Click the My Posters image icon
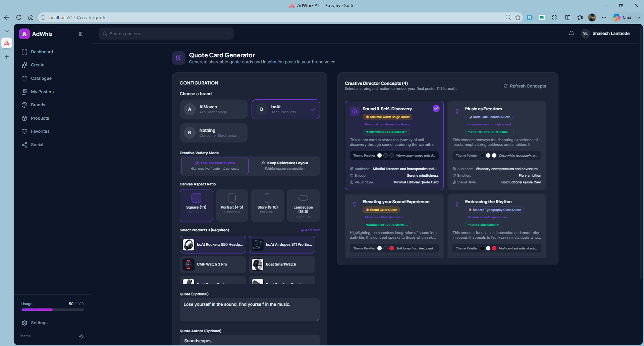644x346 pixels. tap(24, 92)
